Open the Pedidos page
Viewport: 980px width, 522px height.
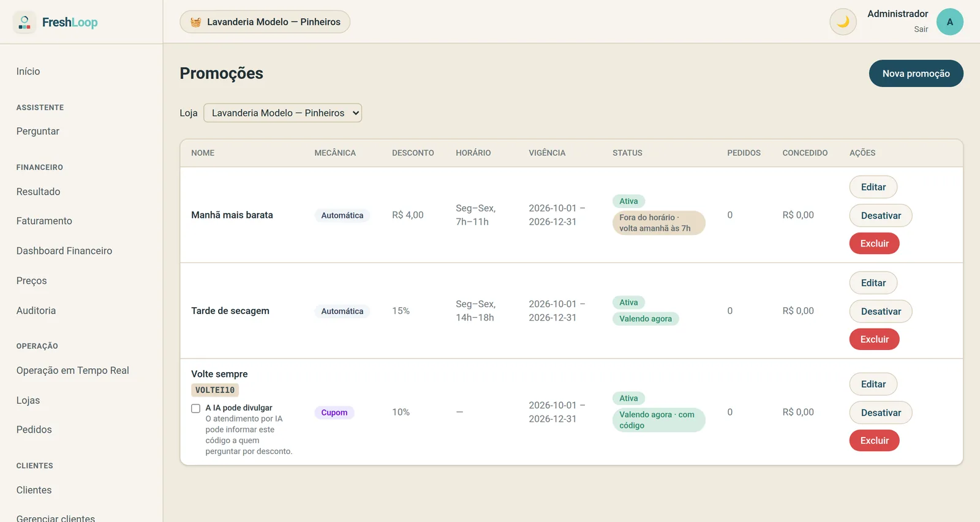(34, 430)
